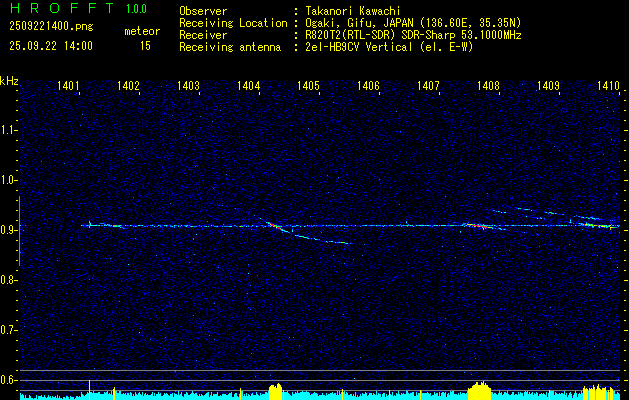Click the 1408 time axis label
Viewport: 629px width, 400px height.
coord(488,85)
